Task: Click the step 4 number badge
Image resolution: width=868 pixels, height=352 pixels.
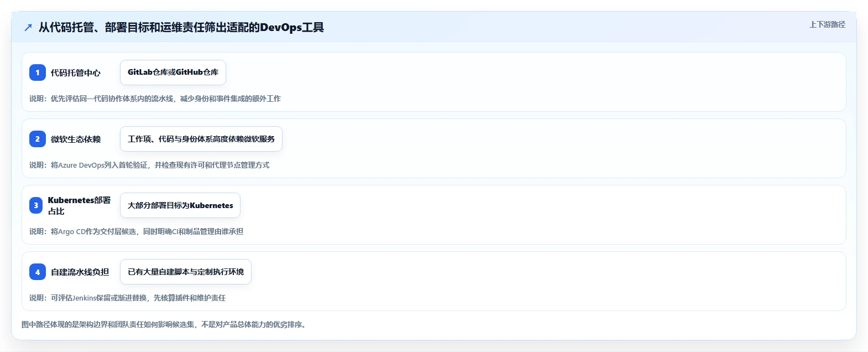Action: pyautogui.click(x=38, y=272)
